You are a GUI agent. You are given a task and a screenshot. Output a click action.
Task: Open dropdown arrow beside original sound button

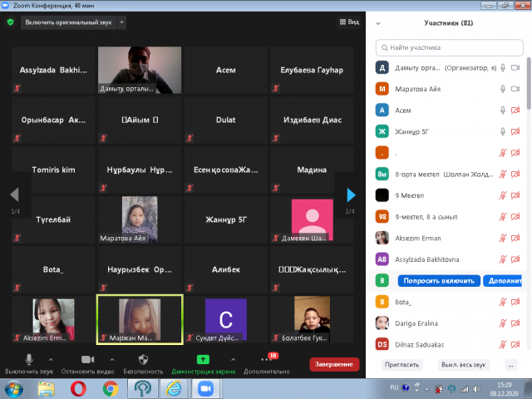(x=122, y=22)
